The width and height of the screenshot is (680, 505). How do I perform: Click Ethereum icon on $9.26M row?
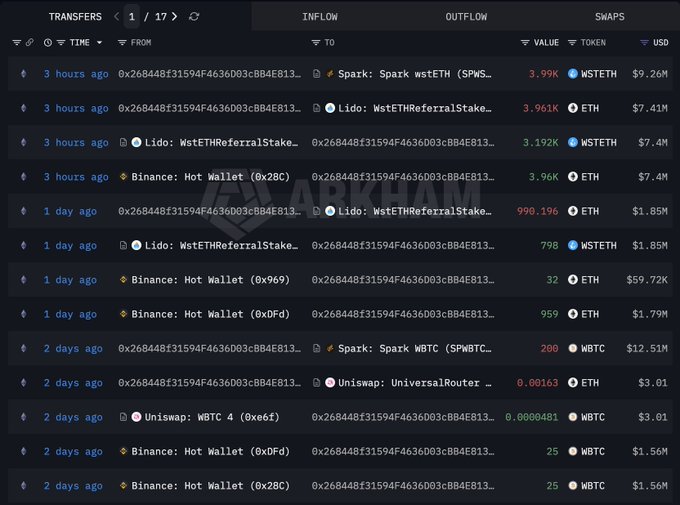[23, 74]
